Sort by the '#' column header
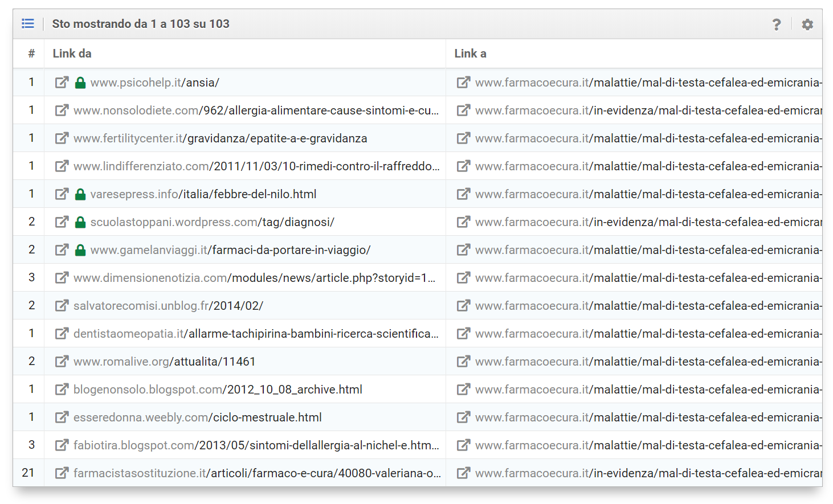This screenshot has width=833, height=504. (31, 54)
